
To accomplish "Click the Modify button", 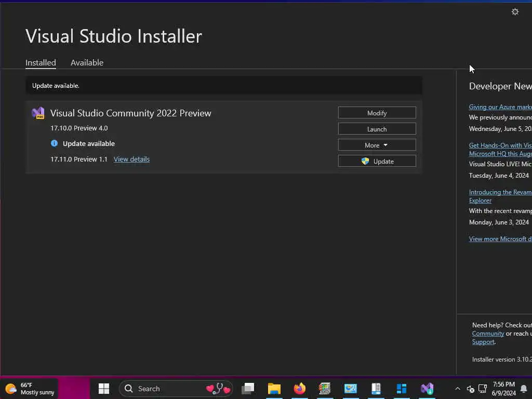I will click(377, 113).
